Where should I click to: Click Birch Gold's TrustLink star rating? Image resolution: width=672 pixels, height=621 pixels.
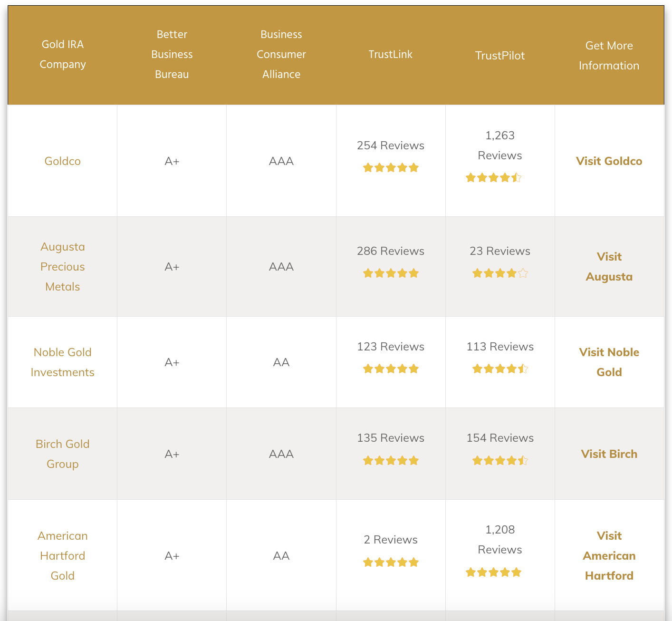(391, 460)
